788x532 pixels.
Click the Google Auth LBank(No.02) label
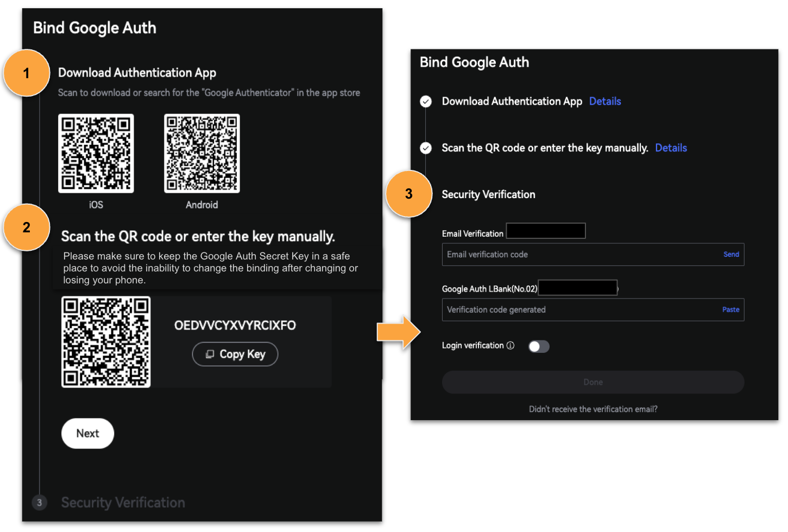(489, 289)
